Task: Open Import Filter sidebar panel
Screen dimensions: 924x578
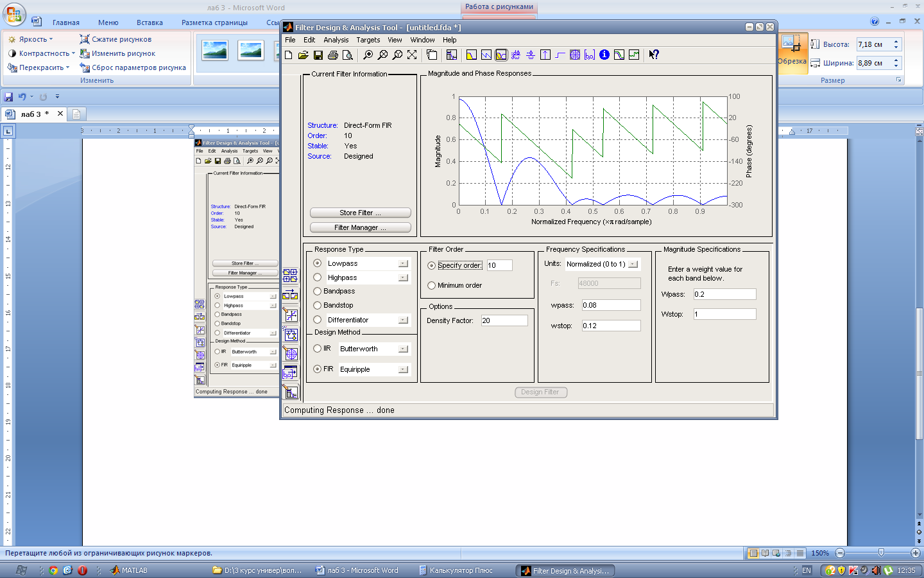Action: pos(291,372)
